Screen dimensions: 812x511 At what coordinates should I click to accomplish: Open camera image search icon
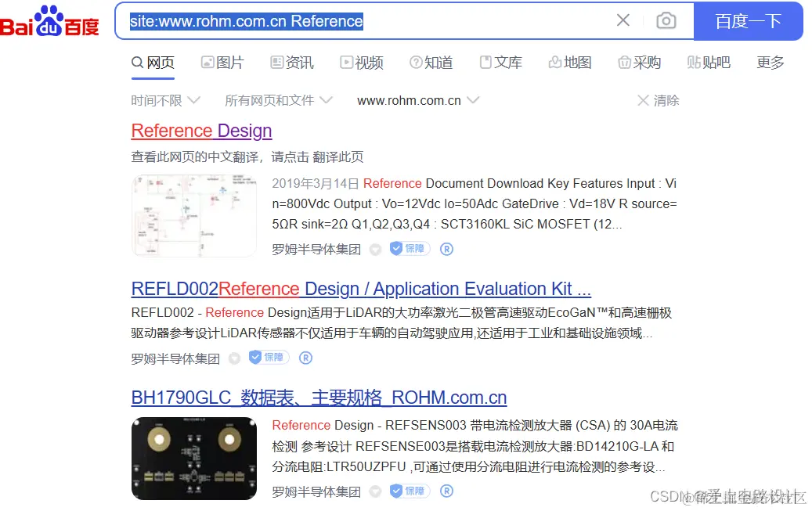[x=666, y=20]
